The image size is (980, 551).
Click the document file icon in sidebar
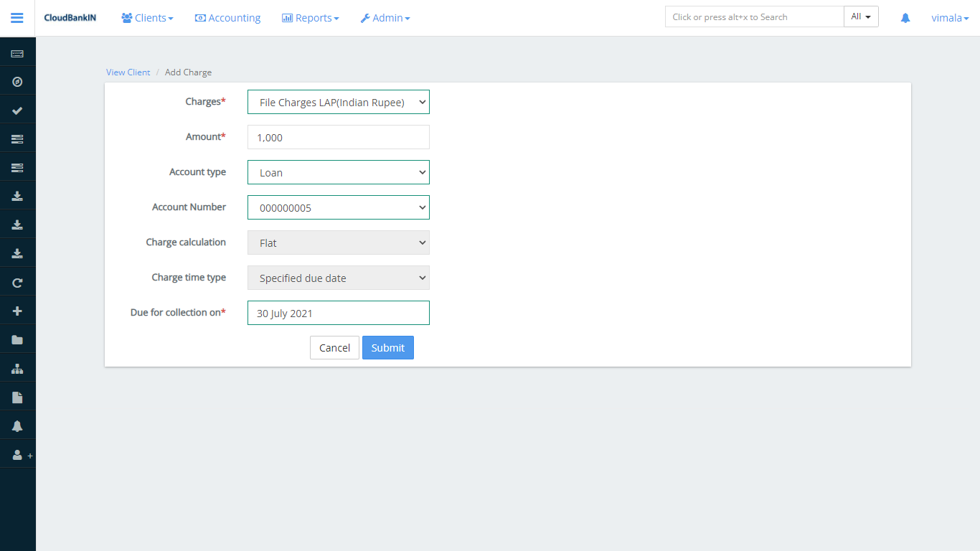click(x=17, y=397)
